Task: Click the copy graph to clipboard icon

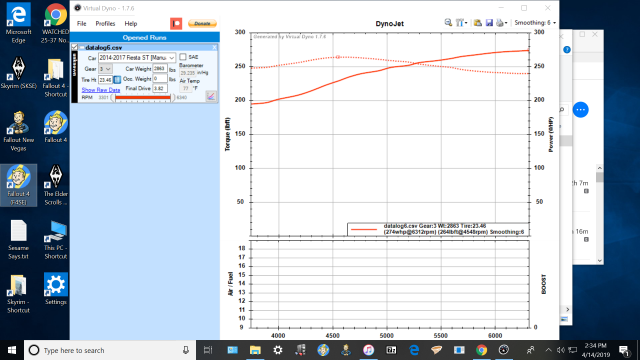Action: (x=478, y=23)
